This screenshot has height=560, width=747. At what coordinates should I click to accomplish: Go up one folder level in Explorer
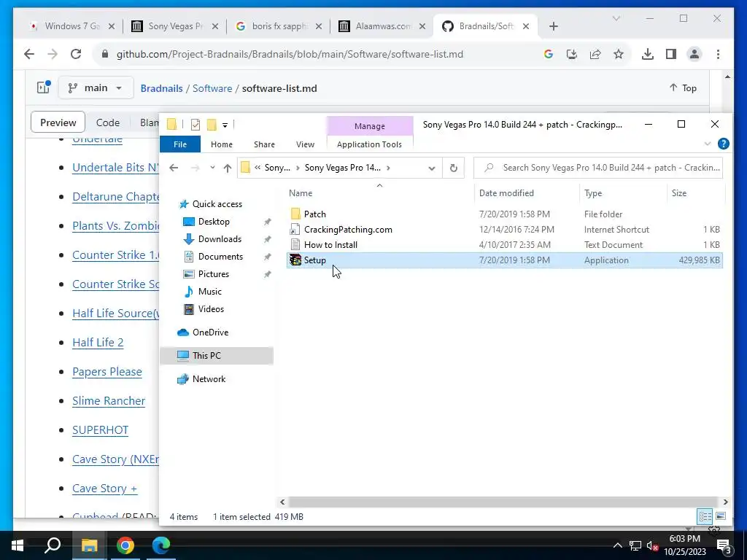(x=228, y=168)
